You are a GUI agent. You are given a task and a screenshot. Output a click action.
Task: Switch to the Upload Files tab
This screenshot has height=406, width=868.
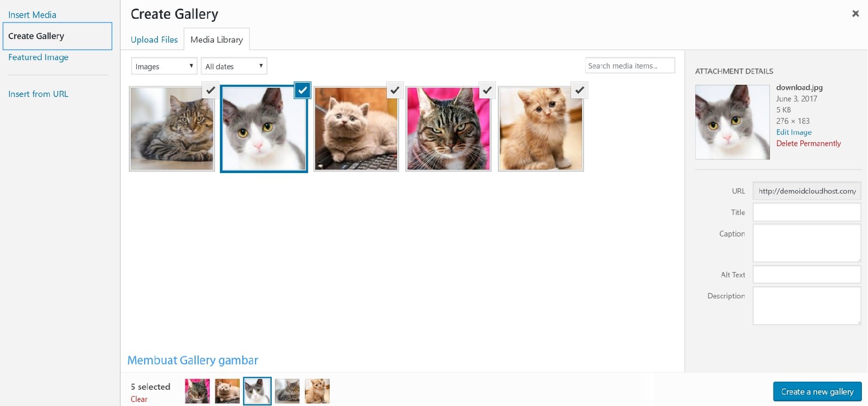tap(154, 40)
